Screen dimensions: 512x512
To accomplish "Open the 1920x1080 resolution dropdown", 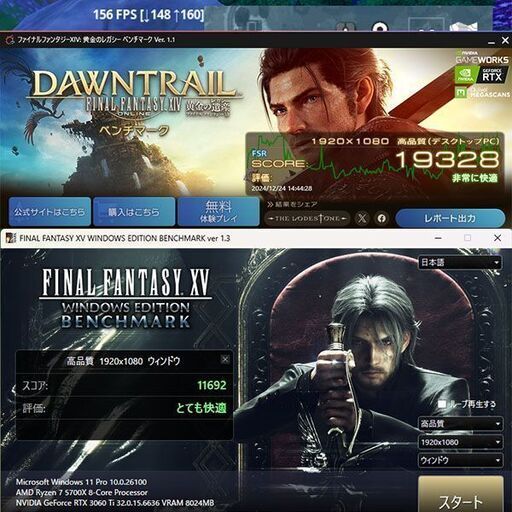I will [460, 442].
